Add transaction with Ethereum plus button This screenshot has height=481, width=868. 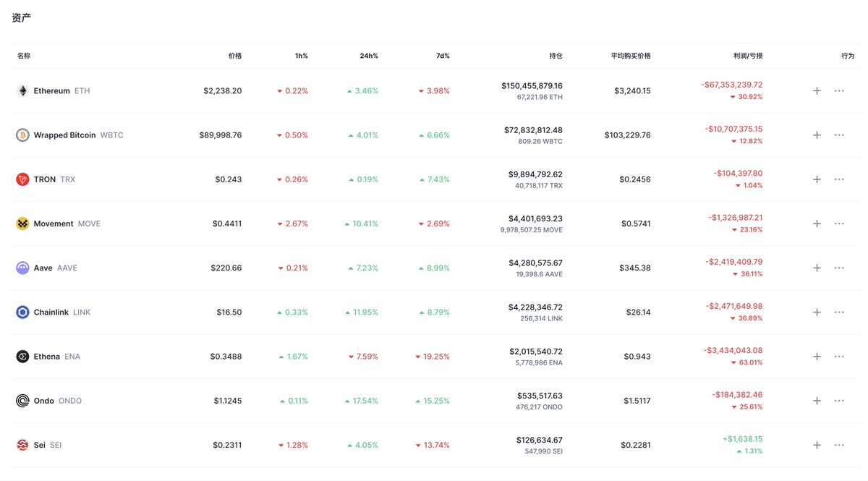(x=817, y=91)
